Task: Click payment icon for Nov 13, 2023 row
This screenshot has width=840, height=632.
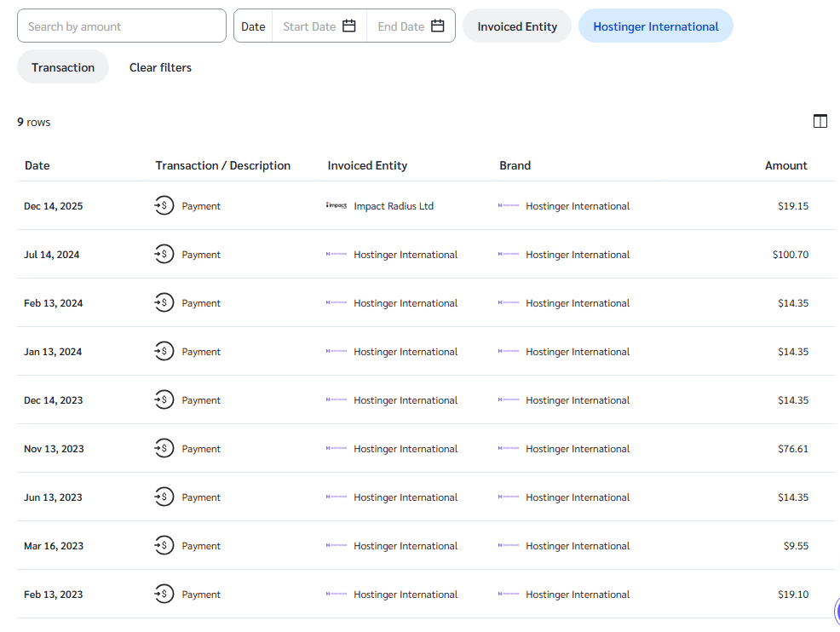Action: click(x=164, y=448)
